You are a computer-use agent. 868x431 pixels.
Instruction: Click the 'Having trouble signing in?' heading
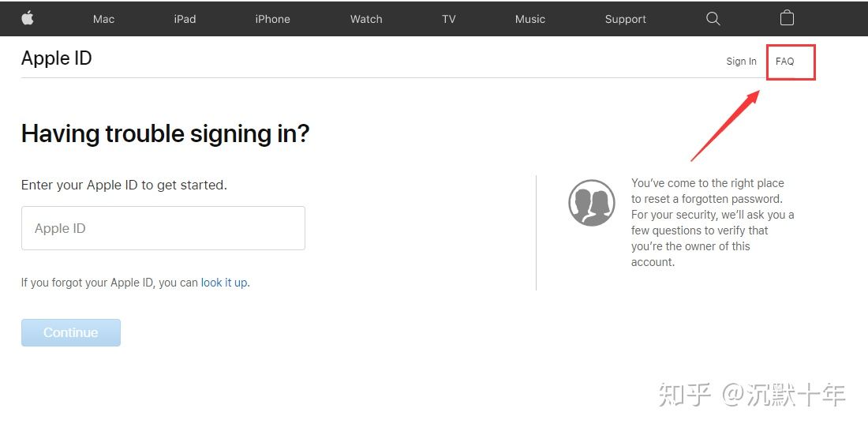165,133
